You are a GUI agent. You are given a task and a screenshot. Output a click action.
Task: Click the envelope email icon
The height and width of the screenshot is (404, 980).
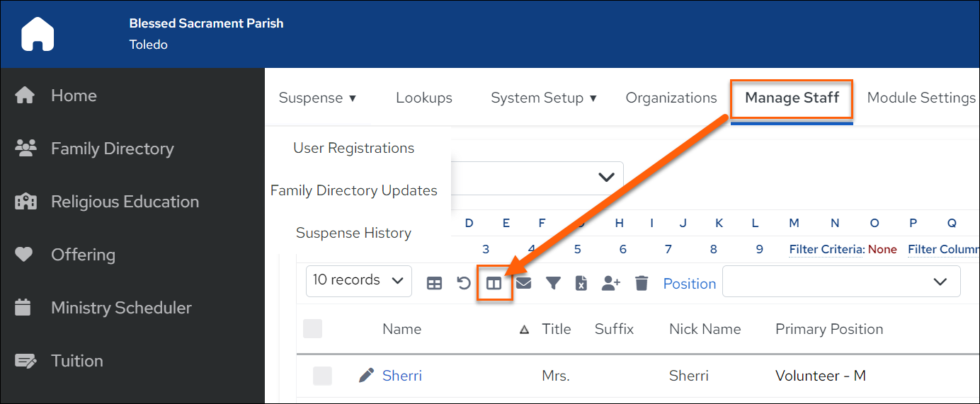point(523,283)
